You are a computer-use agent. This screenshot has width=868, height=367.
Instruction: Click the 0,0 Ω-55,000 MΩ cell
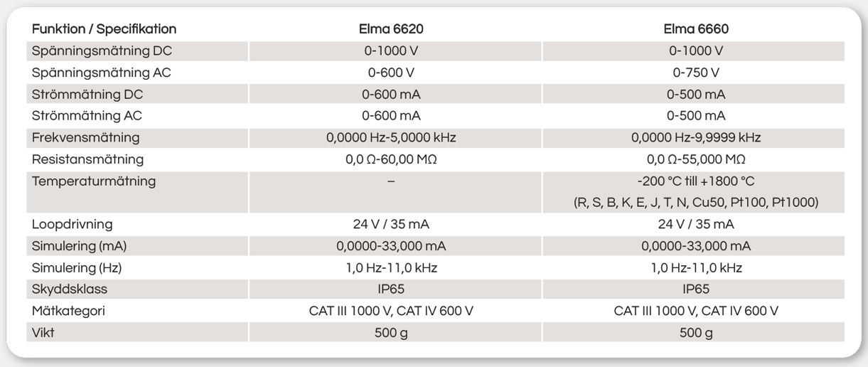(x=696, y=159)
